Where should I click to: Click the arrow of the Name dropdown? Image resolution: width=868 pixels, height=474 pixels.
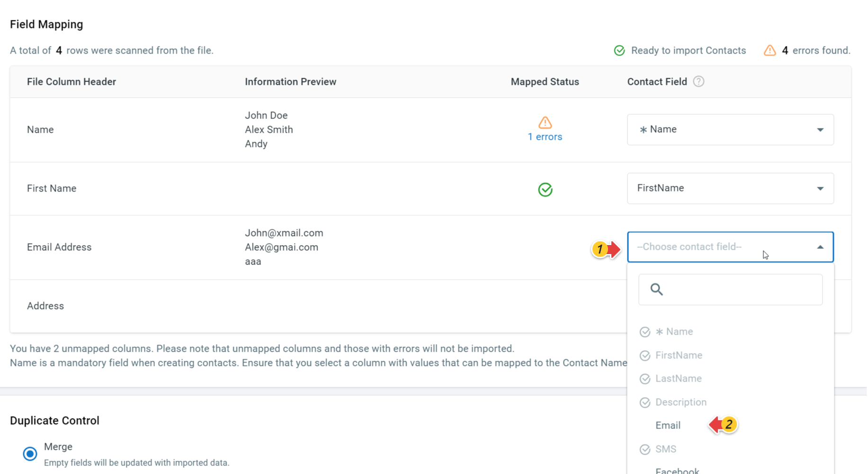(x=820, y=130)
